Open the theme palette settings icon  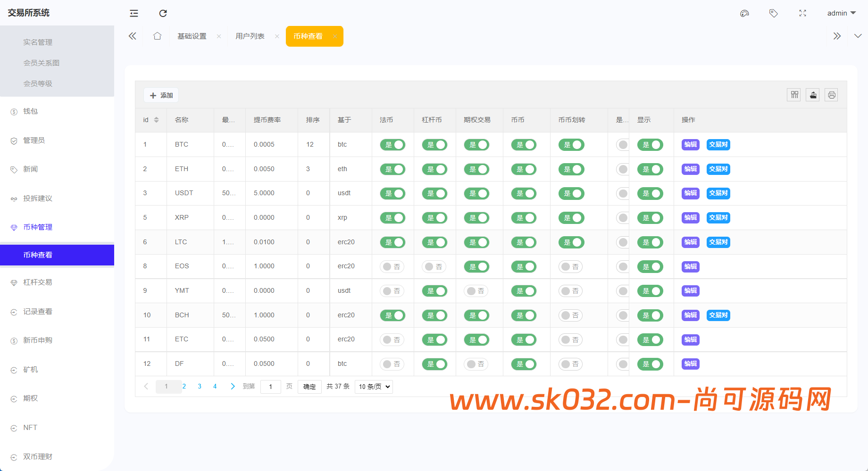(x=744, y=13)
